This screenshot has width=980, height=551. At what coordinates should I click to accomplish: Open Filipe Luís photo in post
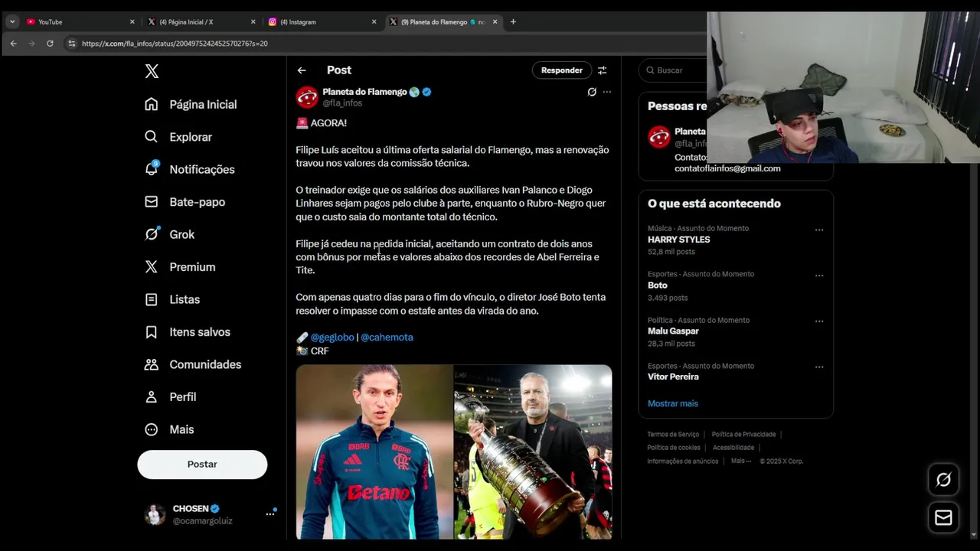point(374,452)
